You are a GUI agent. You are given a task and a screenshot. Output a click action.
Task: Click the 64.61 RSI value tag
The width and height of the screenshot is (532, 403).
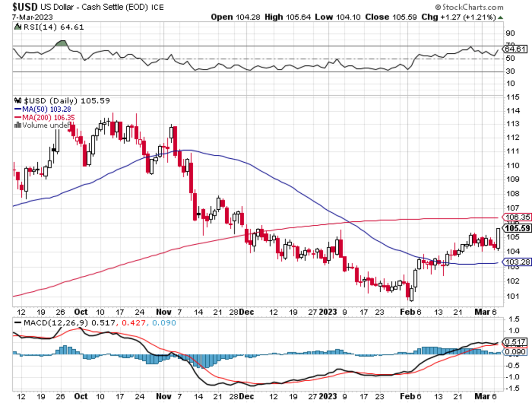[x=514, y=49]
